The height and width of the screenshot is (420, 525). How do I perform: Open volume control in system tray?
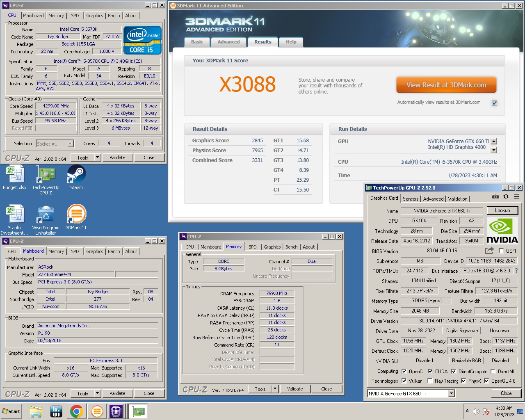point(476,411)
